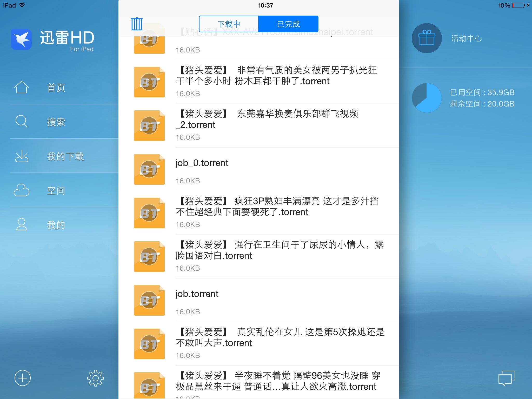Tap the storage space pie chart
This screenshot has width=532, height=399.
click(427, 98)
